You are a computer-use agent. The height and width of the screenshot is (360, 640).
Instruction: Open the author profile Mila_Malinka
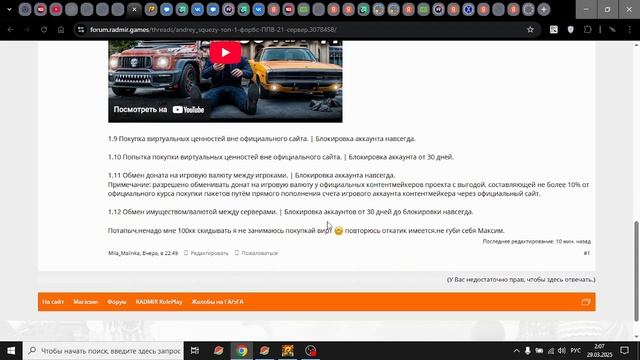tap(124, 253)
